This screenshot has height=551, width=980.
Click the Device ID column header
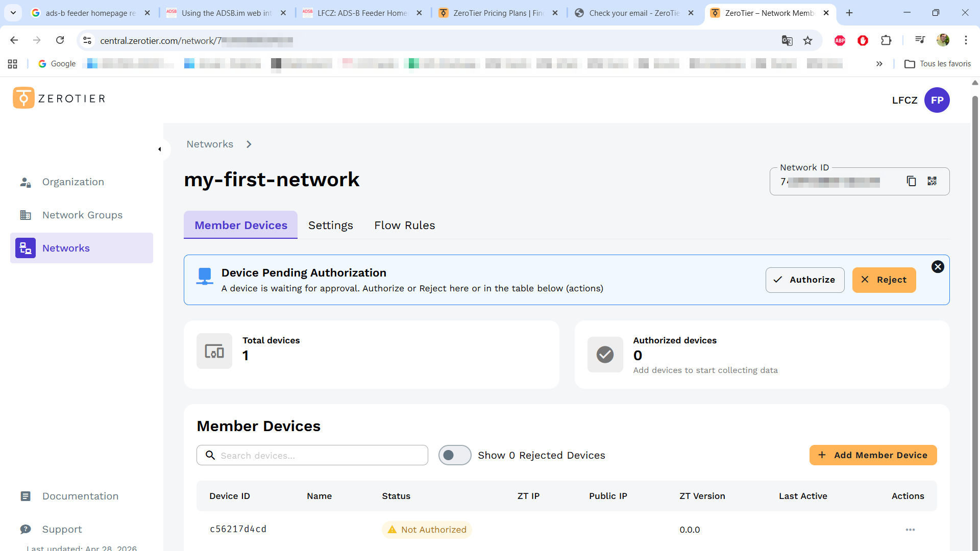pos(230,496)
